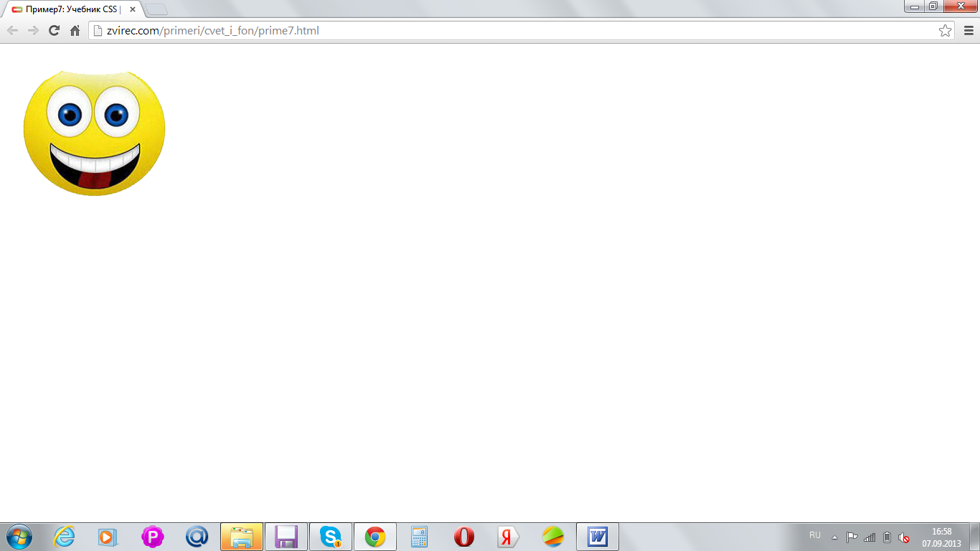
Task: Switch to Microsoft Word in the taskbar
Action: tap(598, 537)
